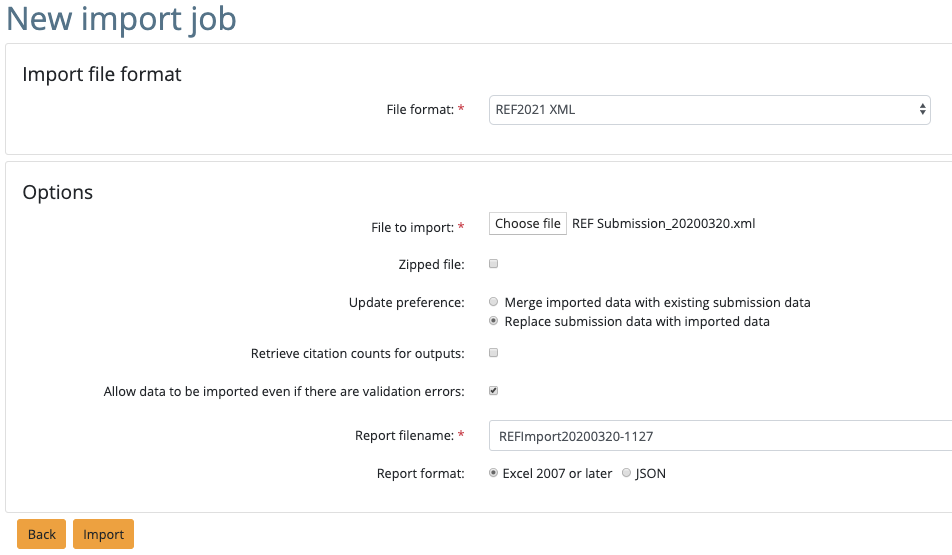Screen dimensions: 952x555
Task: Click the New import job page heading
Action: [122, 19]
